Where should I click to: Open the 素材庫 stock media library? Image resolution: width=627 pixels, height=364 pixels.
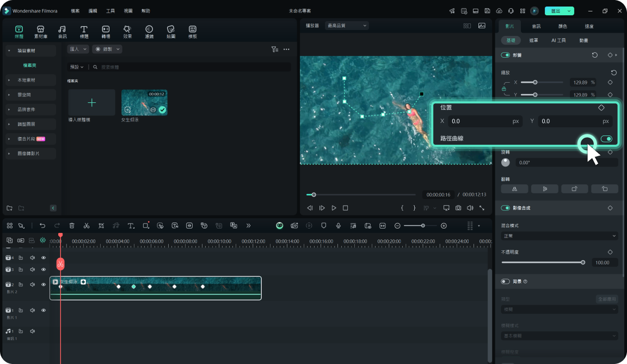coord(40,32)
